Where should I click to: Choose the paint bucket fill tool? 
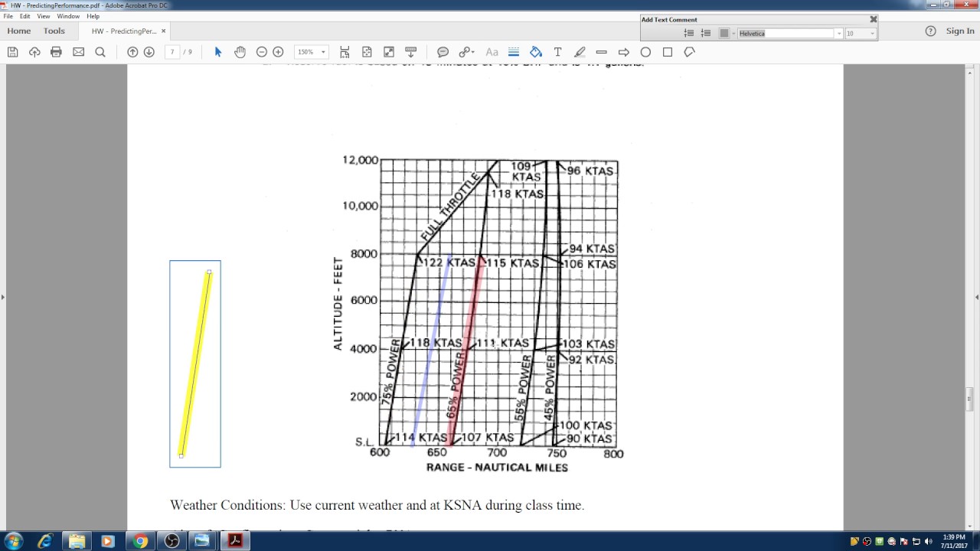coord(536,52)
